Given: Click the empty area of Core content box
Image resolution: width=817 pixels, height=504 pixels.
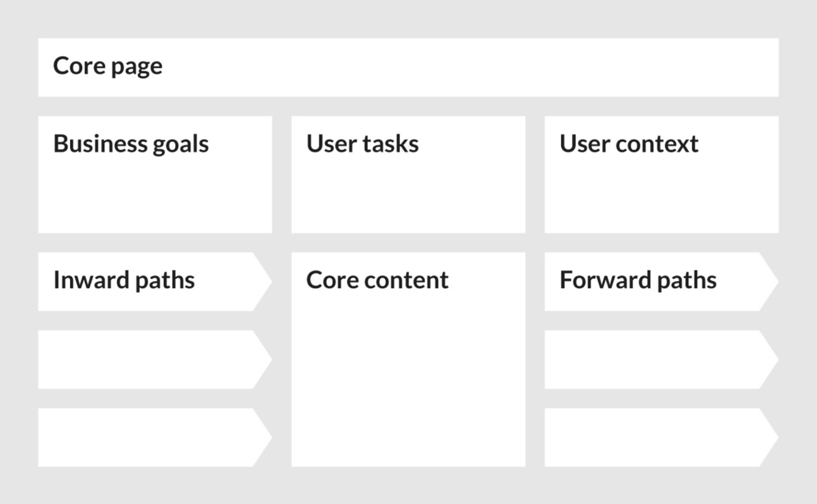Looking at the screenshot, I should tap(408, 380).
